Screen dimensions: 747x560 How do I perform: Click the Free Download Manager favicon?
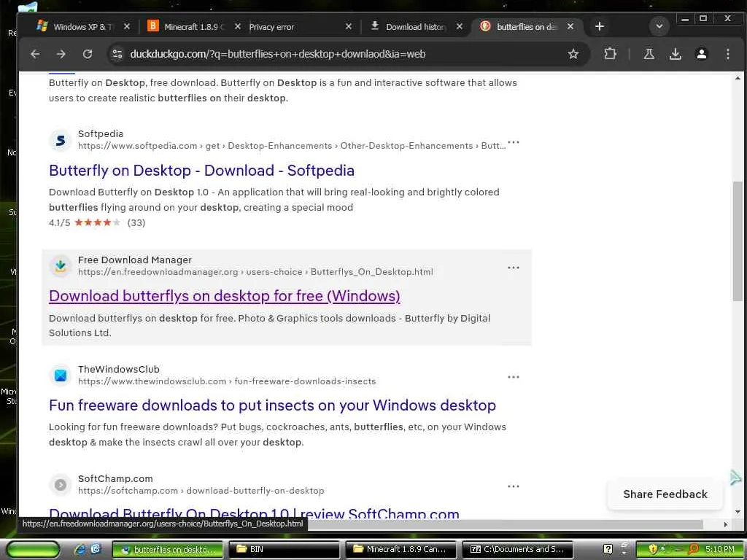click(x=61, y=266)
